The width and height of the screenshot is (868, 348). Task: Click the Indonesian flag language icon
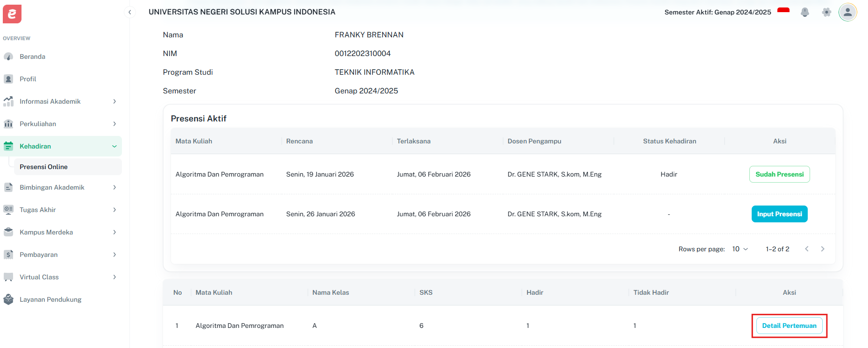(x=783, y=11)
